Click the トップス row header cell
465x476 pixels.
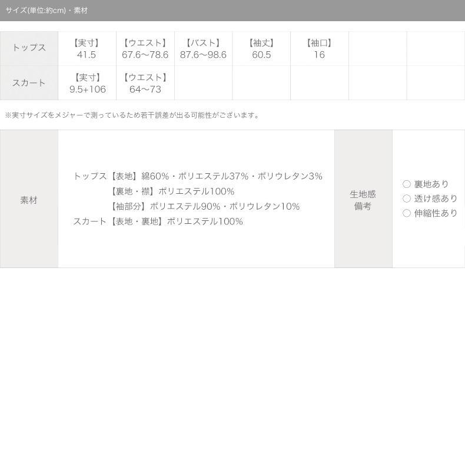29,48
